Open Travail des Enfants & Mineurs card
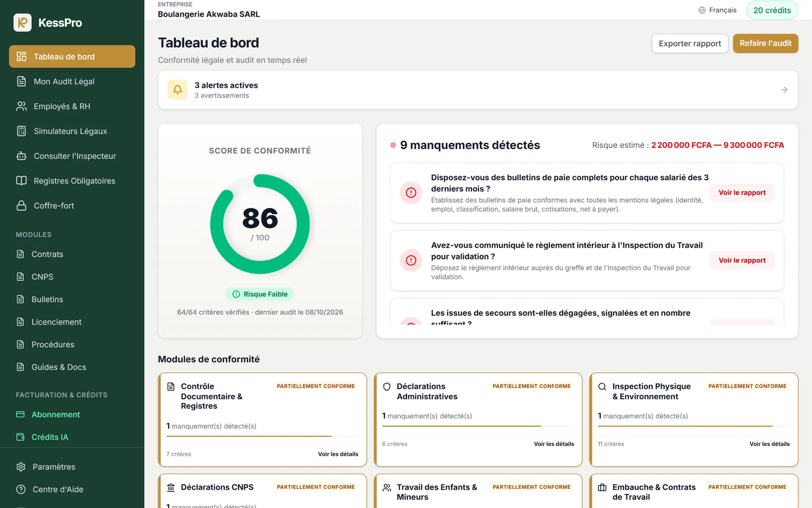The height and width of the screenshot is (508, 812). (x=478, y=491)
